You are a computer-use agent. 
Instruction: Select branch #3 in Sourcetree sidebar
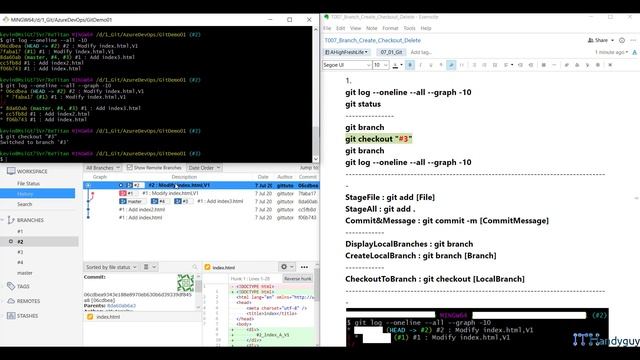click(20, 252)
